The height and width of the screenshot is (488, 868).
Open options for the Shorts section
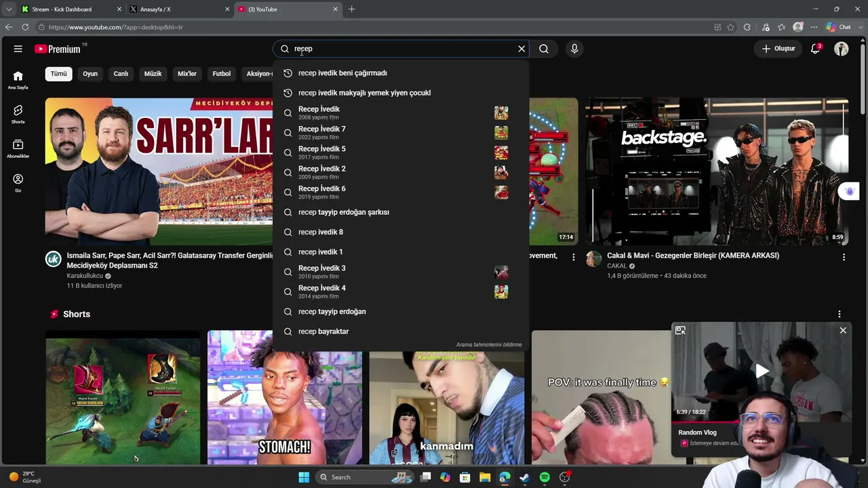[840, 314]
